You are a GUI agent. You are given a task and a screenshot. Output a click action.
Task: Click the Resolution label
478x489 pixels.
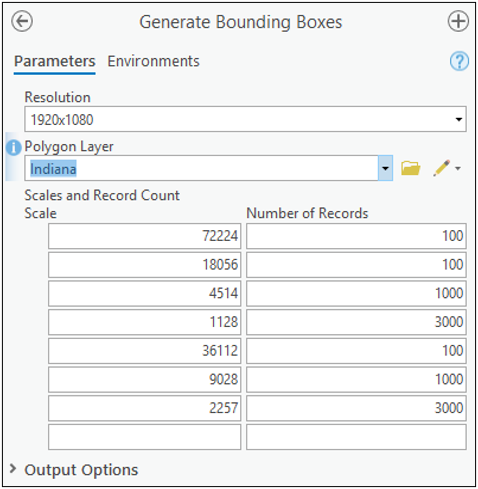coord(57,97)
